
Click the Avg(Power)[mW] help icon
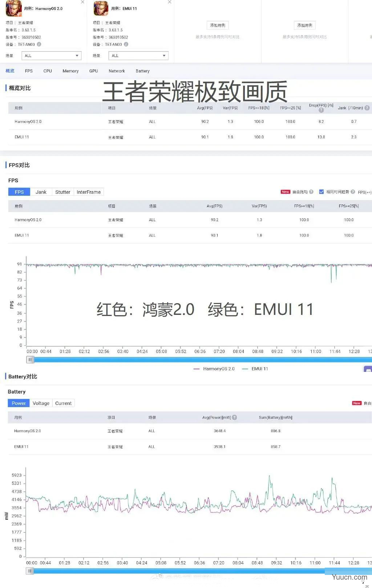pos(234,417)
